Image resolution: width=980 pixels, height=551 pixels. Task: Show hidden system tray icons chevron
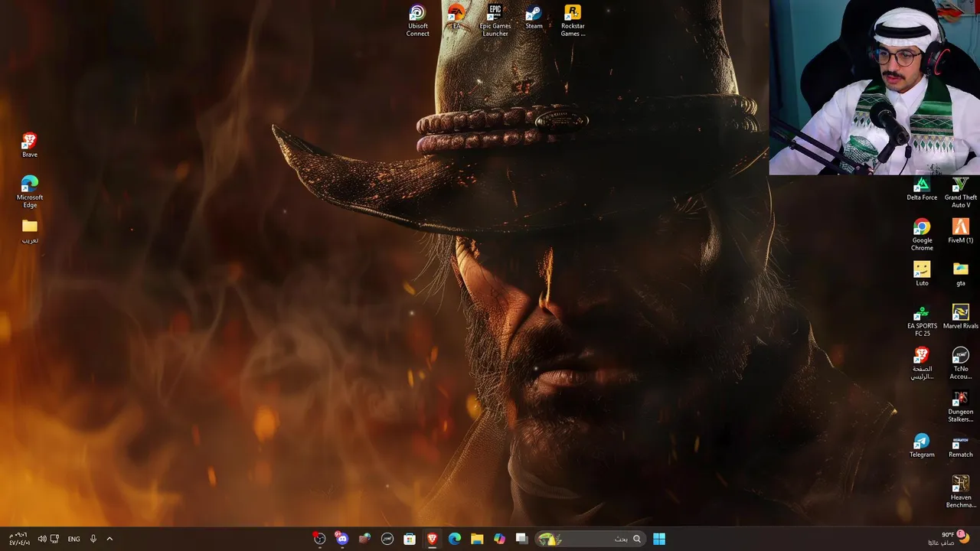pyautogui.click(x=109, y=539)
